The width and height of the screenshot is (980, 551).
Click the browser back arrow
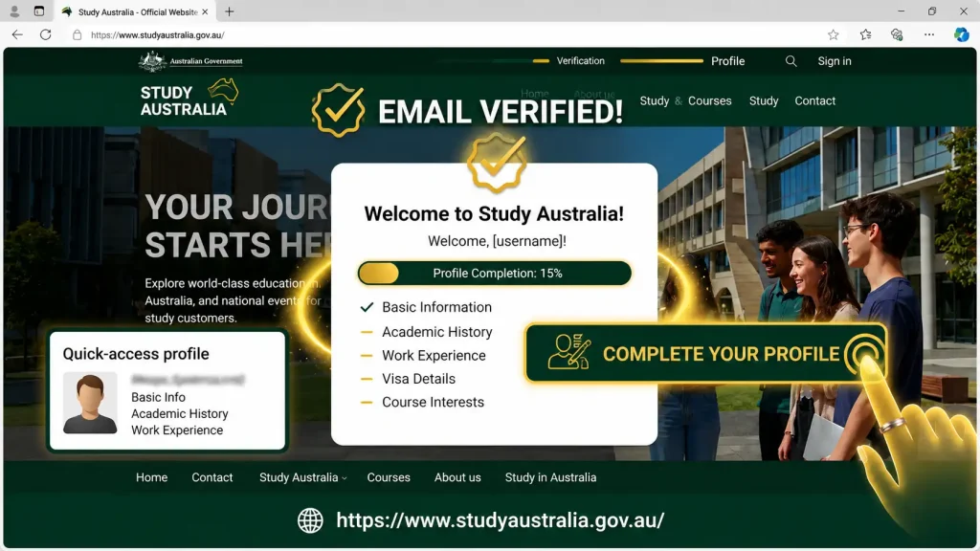17,35
